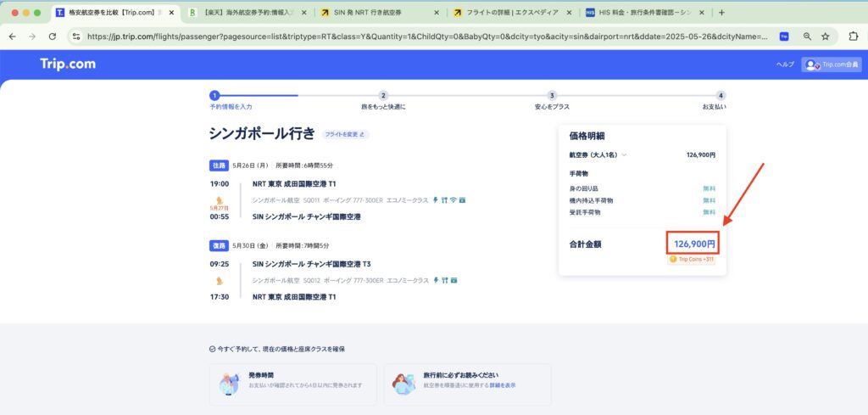Click the 5月27日 next-day arrival label
The image size is (868, 415).
coord(220,208)
